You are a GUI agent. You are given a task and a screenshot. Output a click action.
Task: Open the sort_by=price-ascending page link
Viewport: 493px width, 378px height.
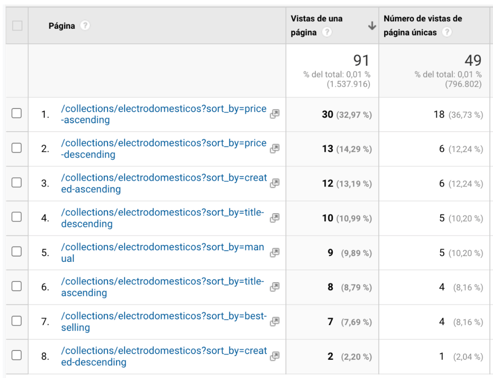pos(163,114)
